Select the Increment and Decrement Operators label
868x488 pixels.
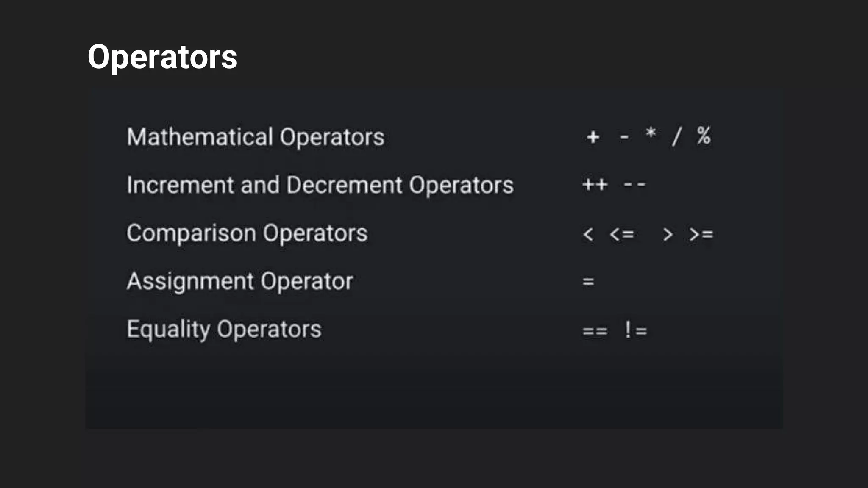coord(320,185)
